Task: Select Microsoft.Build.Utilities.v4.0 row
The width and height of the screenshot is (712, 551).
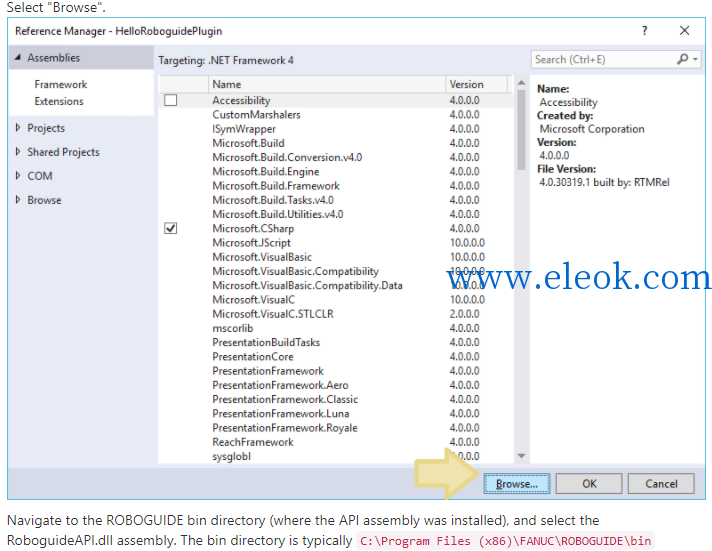Action: coord(336,214)
